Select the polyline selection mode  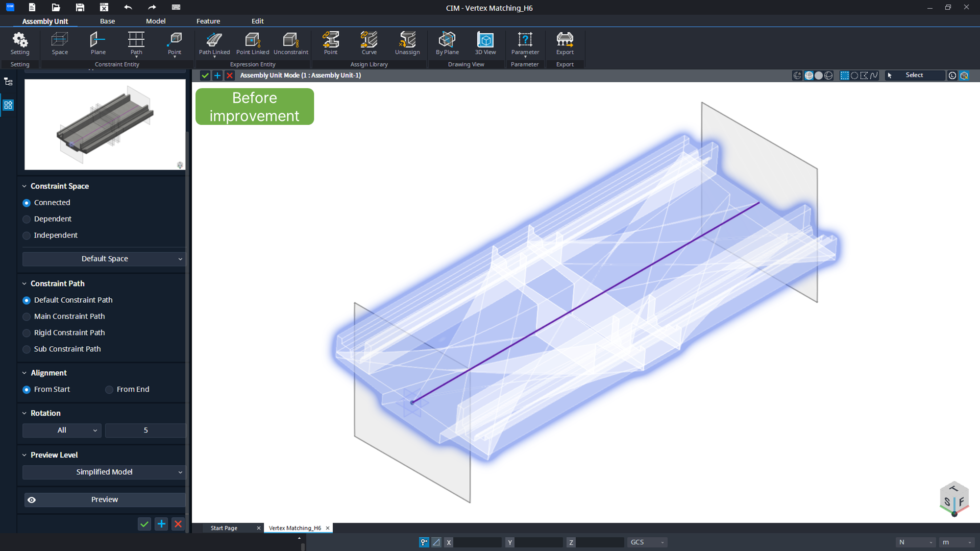[864, 75]
